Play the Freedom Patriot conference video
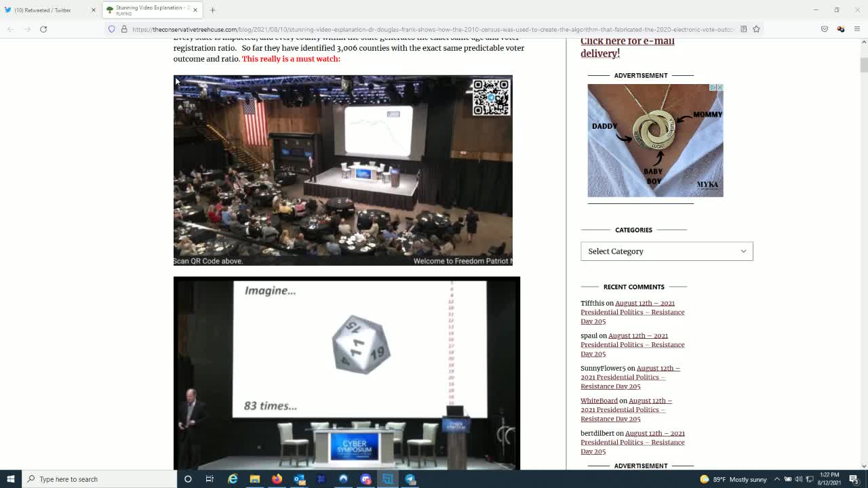This screenshot has height=488, width=868. pyautogui.click(x=342, y=170)
